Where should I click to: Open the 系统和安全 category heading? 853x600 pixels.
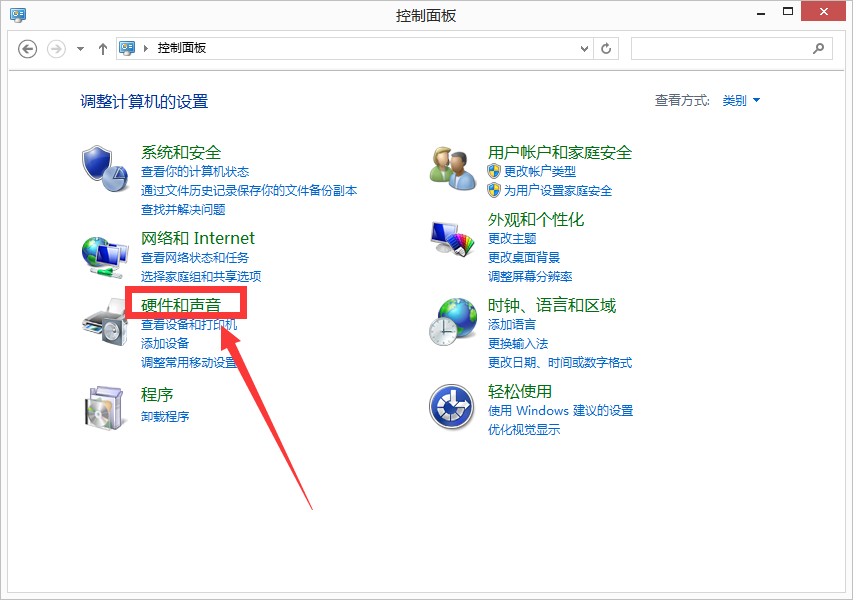coord(181,152)
